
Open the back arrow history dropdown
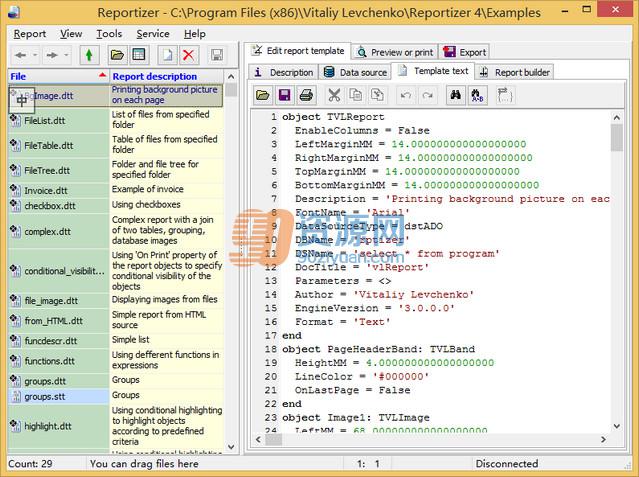[35, 55]
